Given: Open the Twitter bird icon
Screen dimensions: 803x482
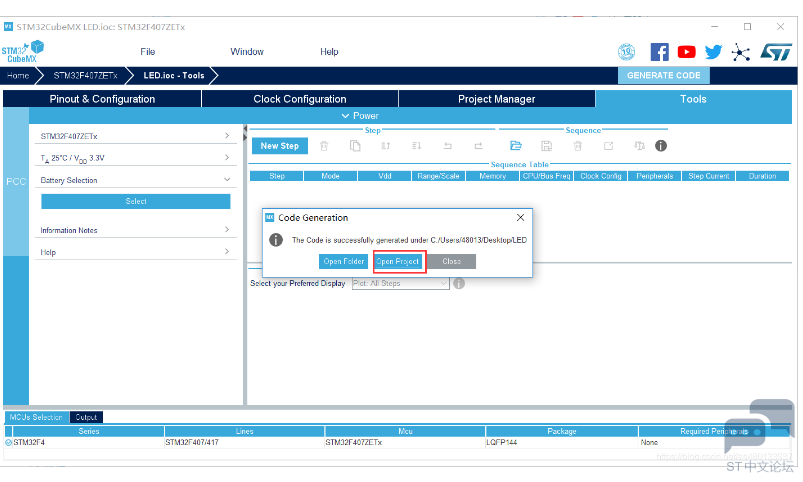Looking at the screenshot, I should click(713, 52).
